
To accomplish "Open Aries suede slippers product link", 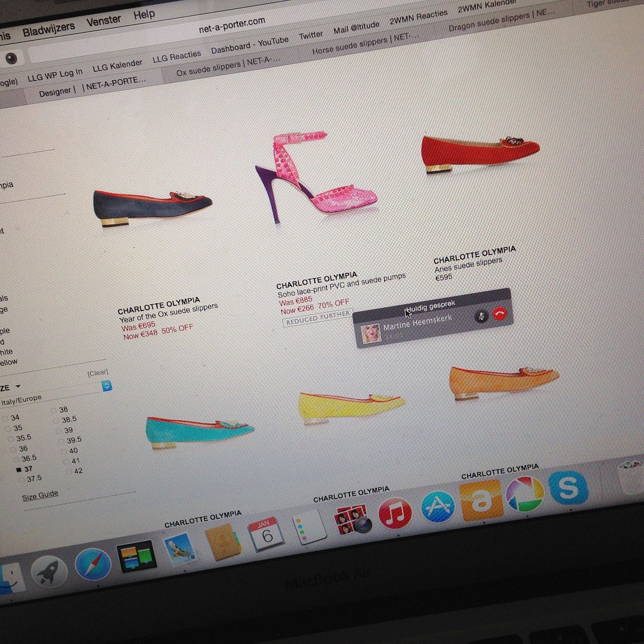I will coord(469,265).
